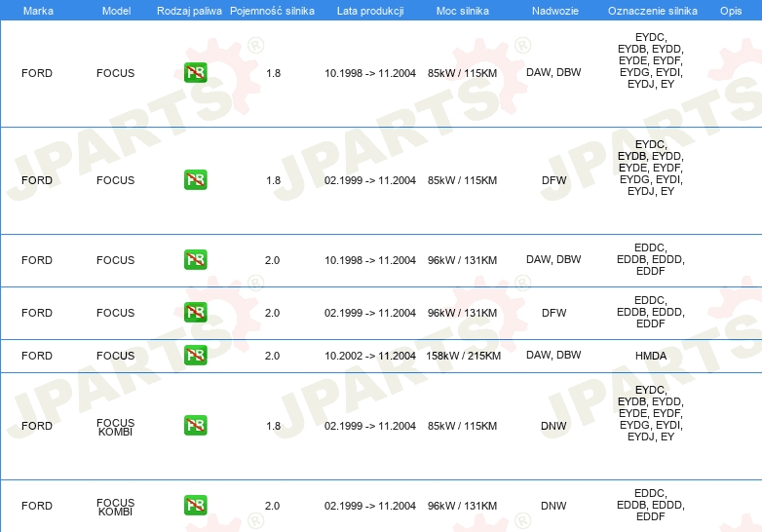Click the Moc silnika column header
This screenshot has height=532, width=762.
[462, 11]
